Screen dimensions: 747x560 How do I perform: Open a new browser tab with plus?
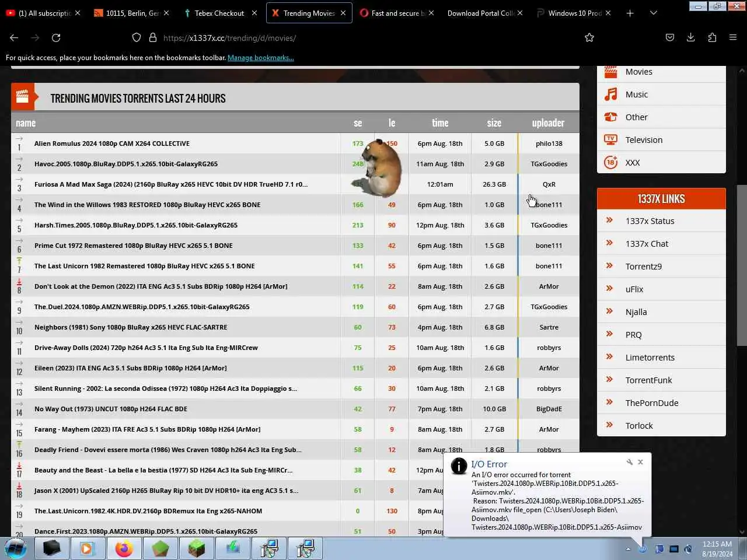tap(630, 13)
